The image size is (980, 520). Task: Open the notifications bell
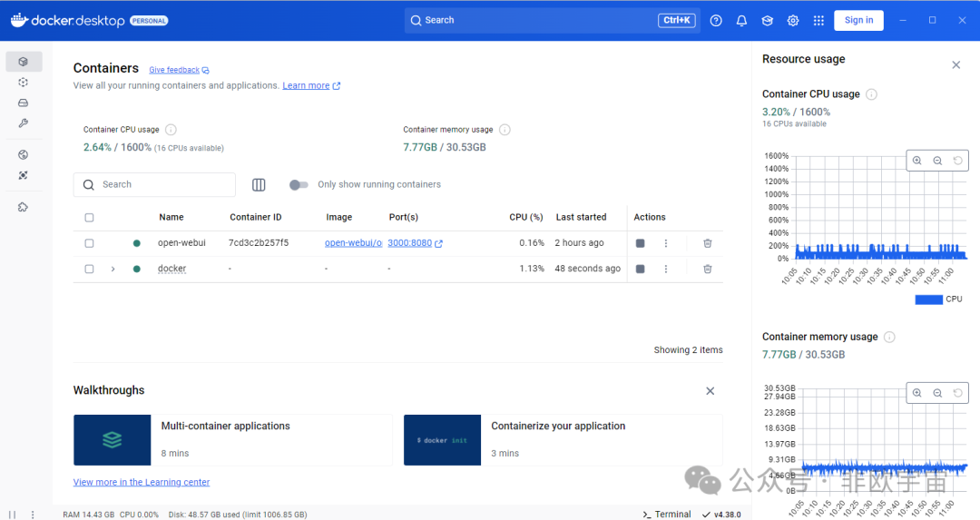coord(742,21)
